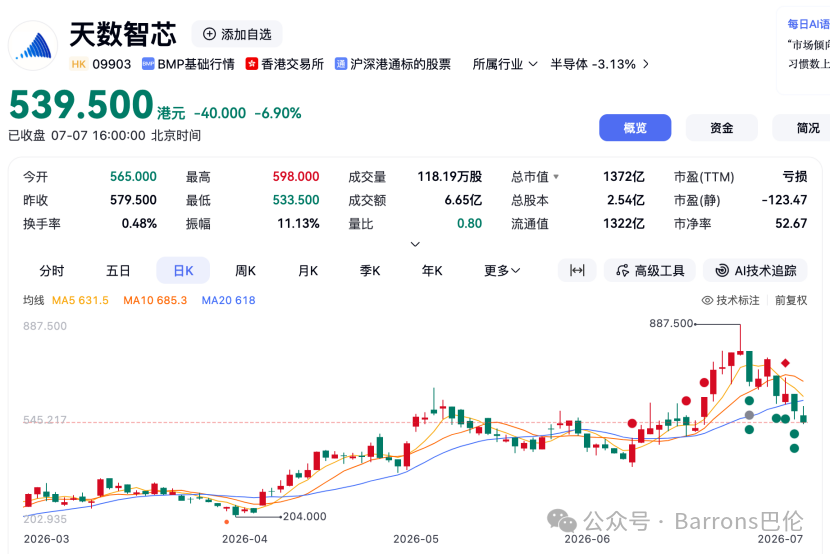This screenshot has width=830, height=554.
Task: Click the 沪深港通标的股票 badge icon
Action: (x=341, y=65)
